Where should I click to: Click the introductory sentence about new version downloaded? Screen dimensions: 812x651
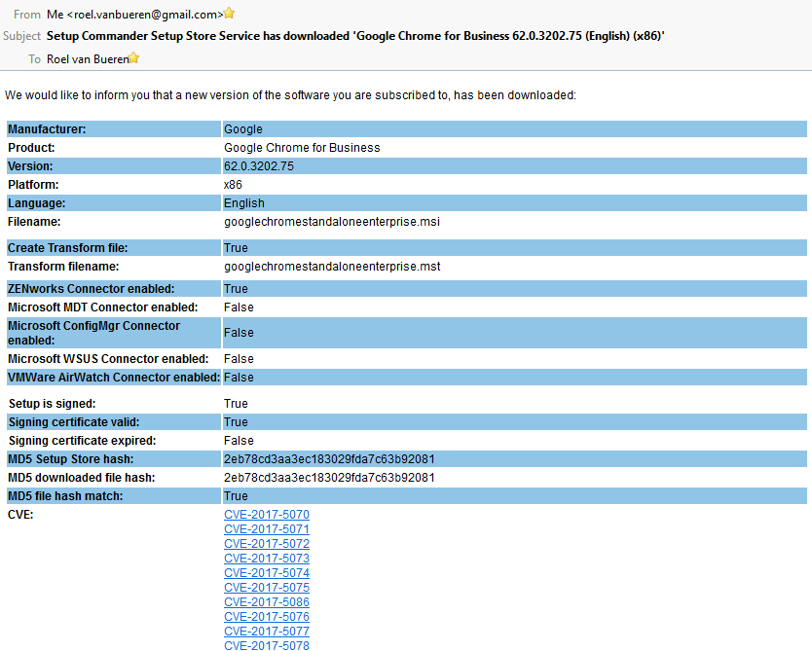[x=290, y=95]
